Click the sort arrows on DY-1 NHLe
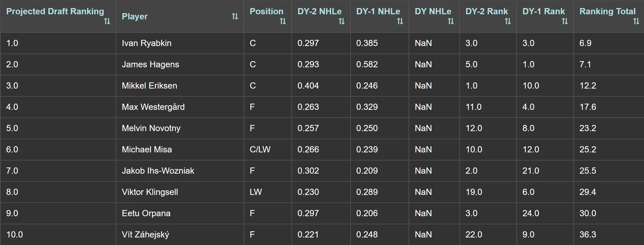Viewport: 644px width, 245px height. point(400,22)
